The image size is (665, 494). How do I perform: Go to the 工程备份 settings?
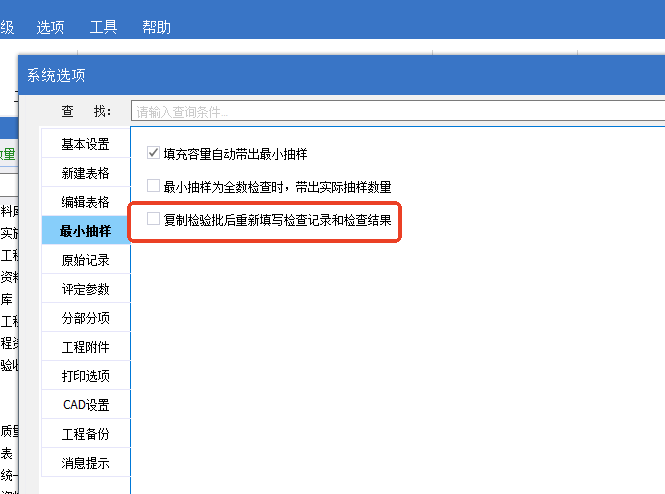click(85, 434)
